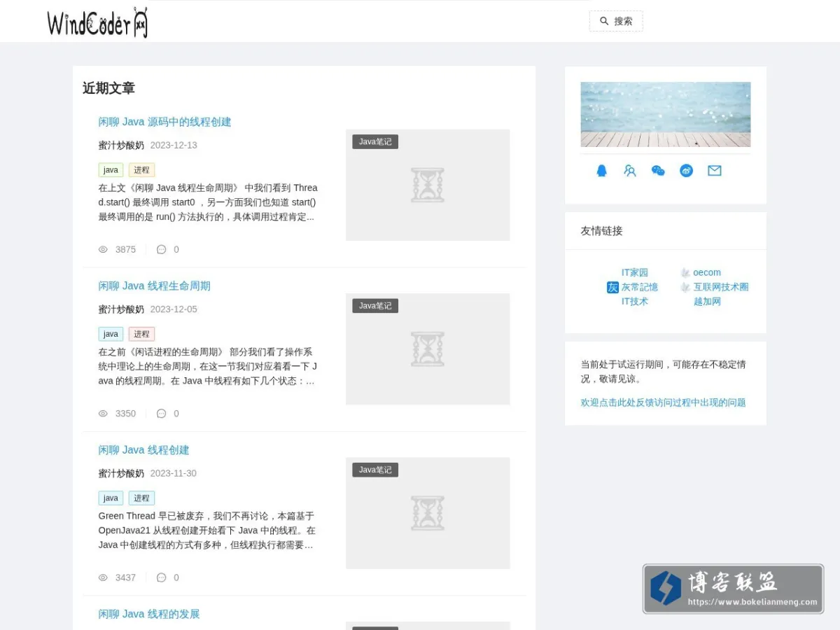Click views eye icon beside 3437
This screenshot has height=630, width=840.
[103, 577]
